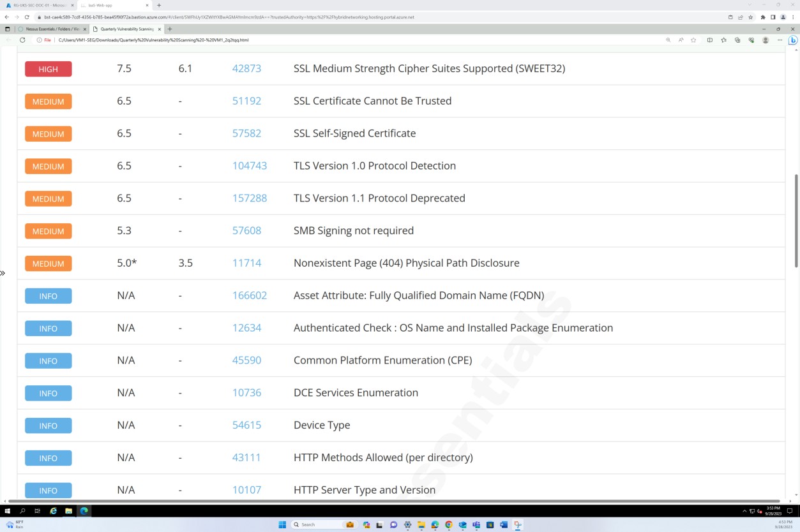Open Word from local taskbar

(504, 524)
